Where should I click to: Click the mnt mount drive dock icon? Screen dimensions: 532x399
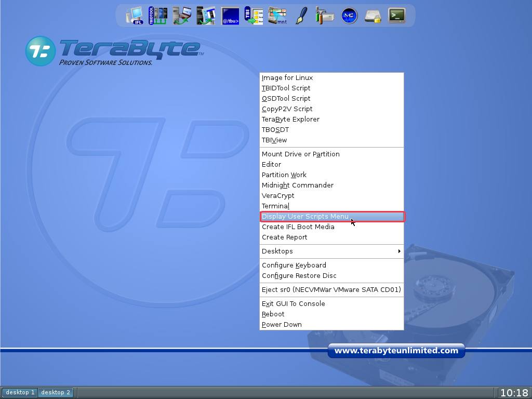277,16
